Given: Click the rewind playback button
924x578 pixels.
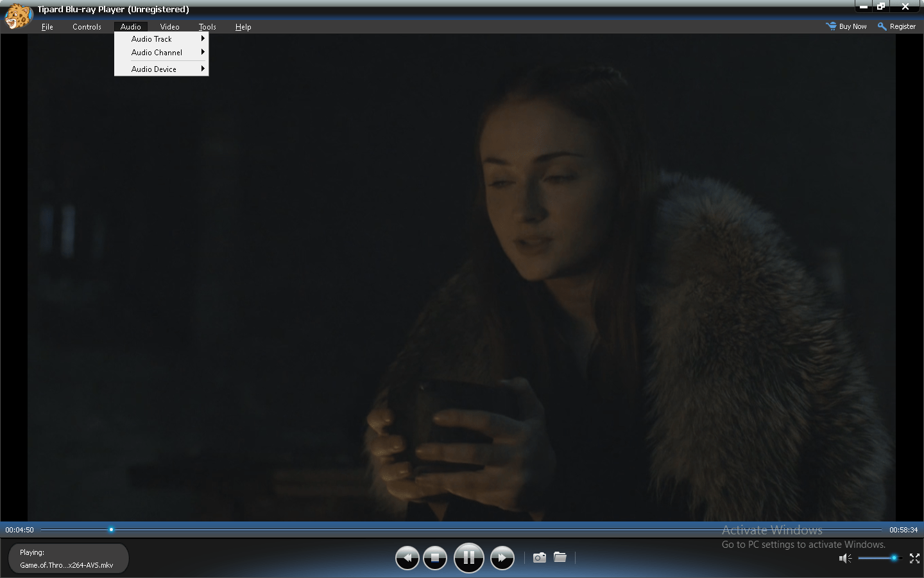Looking at the screenshot, I should coord(407,557).
